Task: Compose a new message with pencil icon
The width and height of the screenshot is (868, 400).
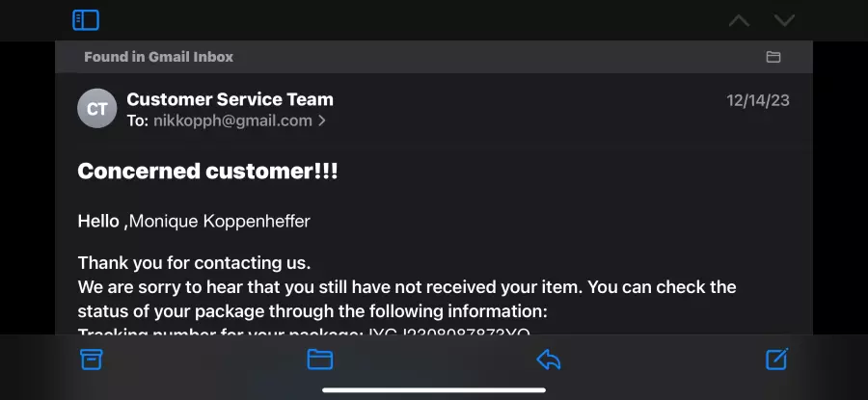Action: 776,360
